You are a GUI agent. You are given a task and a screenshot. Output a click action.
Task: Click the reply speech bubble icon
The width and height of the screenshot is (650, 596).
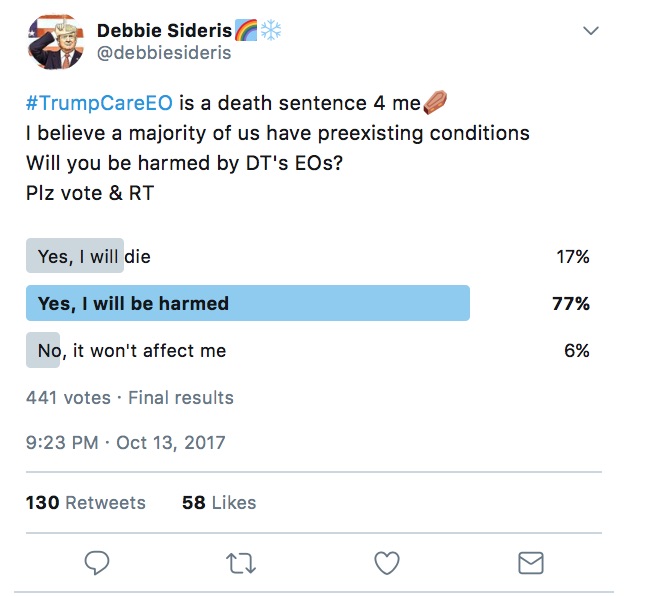tap(97, 563)
